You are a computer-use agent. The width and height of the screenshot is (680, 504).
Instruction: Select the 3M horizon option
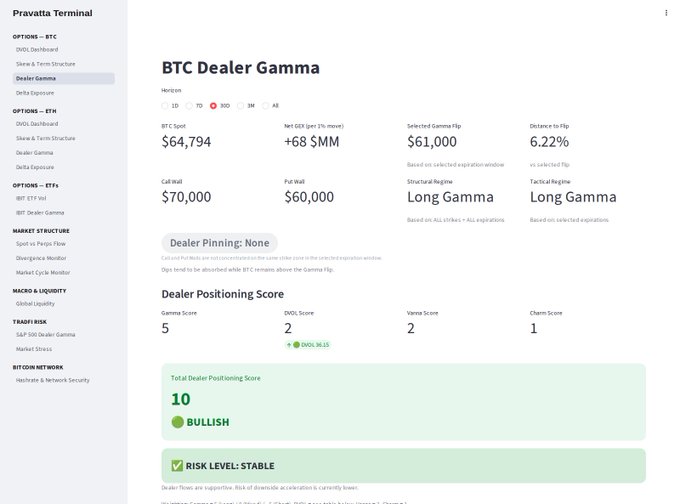pyautogui.click(x=246, y=105)
